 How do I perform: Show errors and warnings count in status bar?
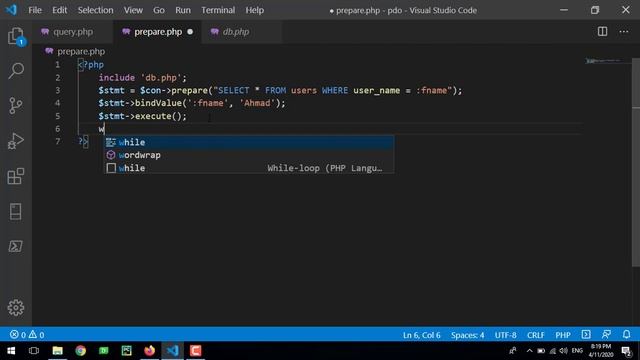27,335
